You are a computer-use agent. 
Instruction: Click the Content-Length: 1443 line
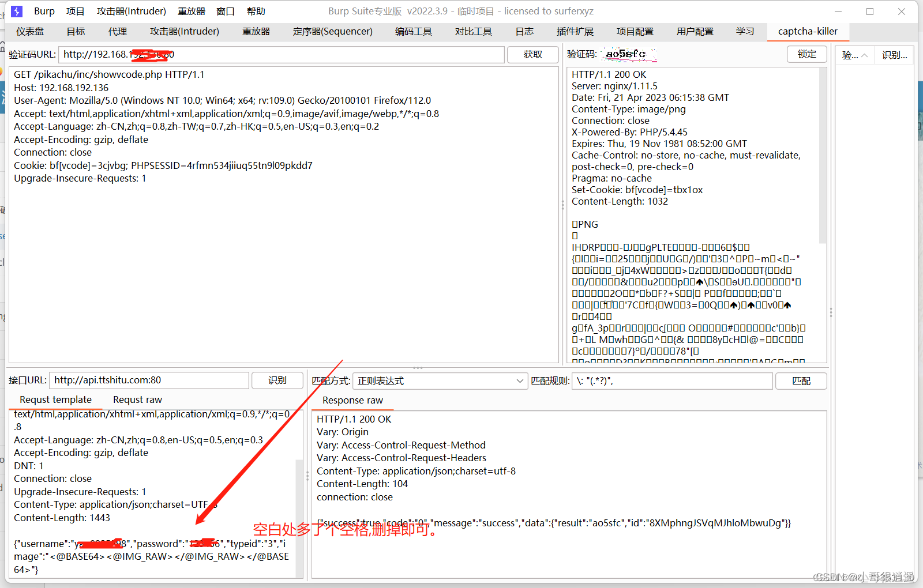click(62, 518)
